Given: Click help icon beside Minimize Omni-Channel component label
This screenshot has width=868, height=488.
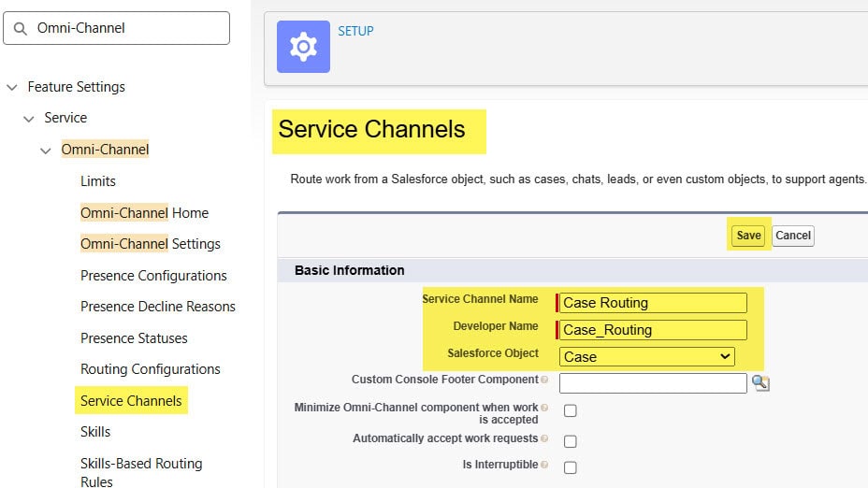Looking at the screenshot, I should [544, 408].
